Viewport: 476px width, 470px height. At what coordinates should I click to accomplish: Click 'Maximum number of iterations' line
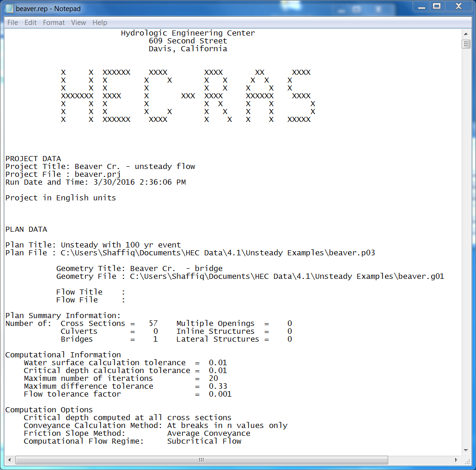click(x=121, y=379)
